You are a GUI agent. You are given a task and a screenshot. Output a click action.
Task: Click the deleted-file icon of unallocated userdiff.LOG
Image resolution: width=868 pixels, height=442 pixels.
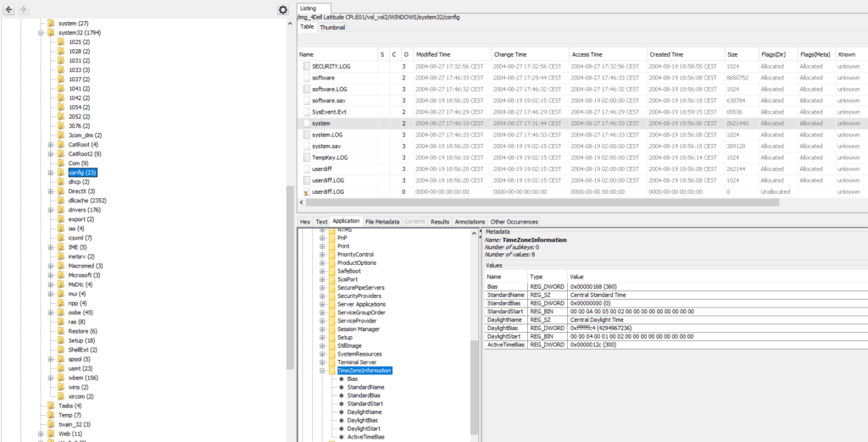click(306, 192)
